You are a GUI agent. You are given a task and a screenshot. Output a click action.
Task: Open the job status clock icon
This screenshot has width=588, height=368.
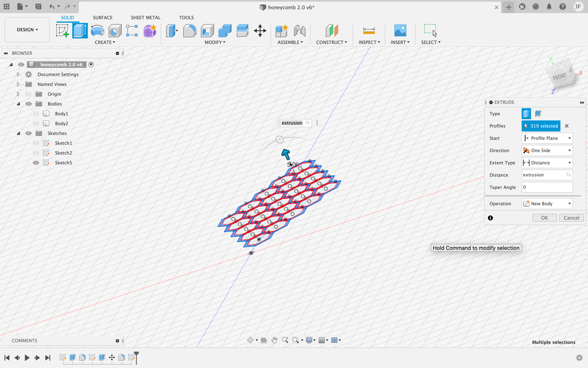point(536,7)
